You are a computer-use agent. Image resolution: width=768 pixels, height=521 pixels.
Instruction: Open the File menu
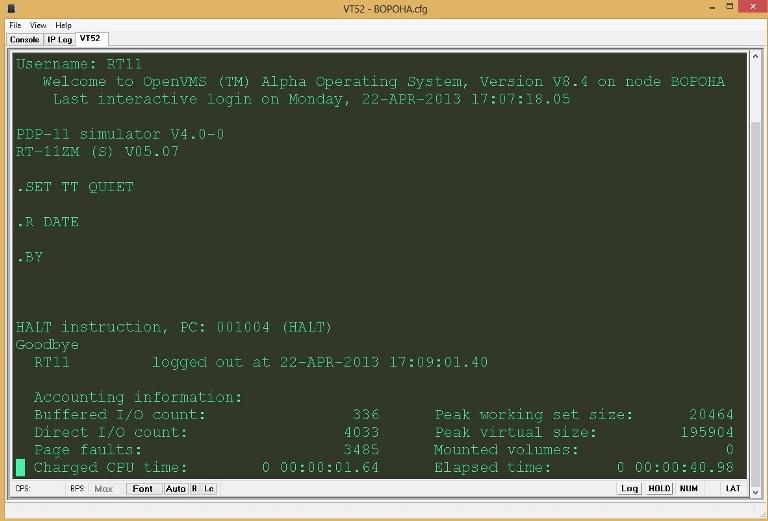point(15,25)
